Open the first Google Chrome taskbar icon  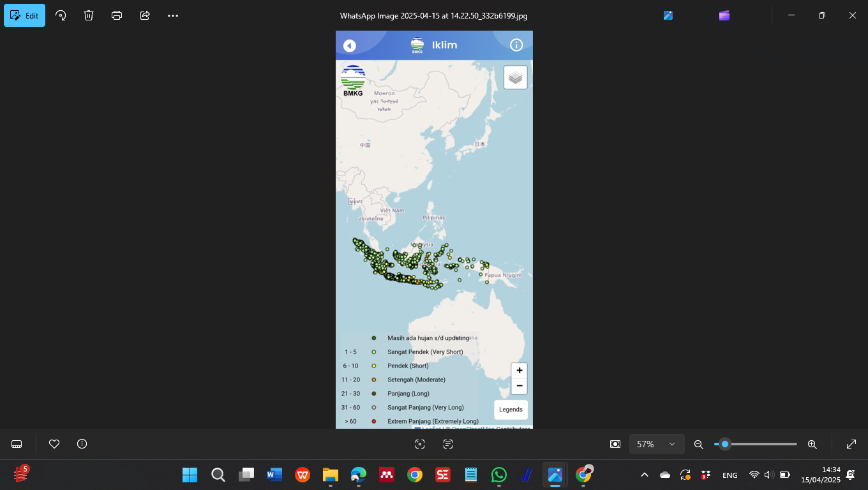(x=415, y=475)
